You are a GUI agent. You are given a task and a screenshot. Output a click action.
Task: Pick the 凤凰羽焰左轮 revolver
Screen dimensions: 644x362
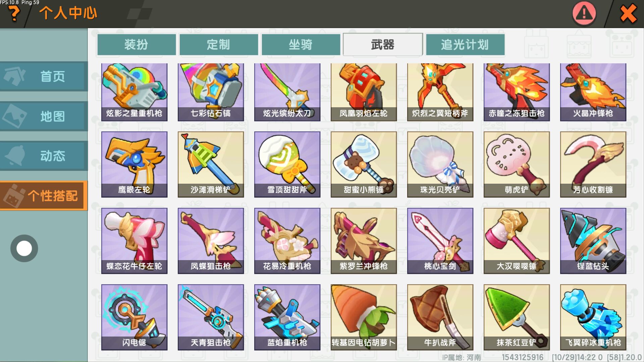coord(364,92)
